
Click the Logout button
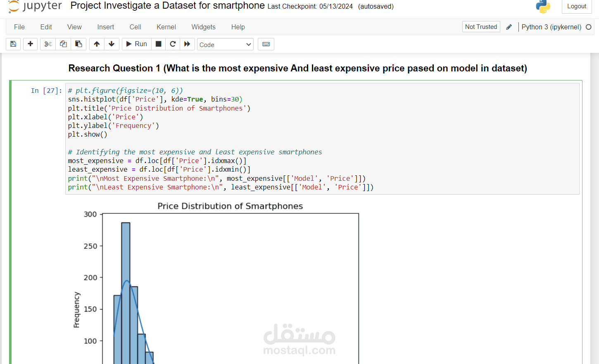coord(576,6)
